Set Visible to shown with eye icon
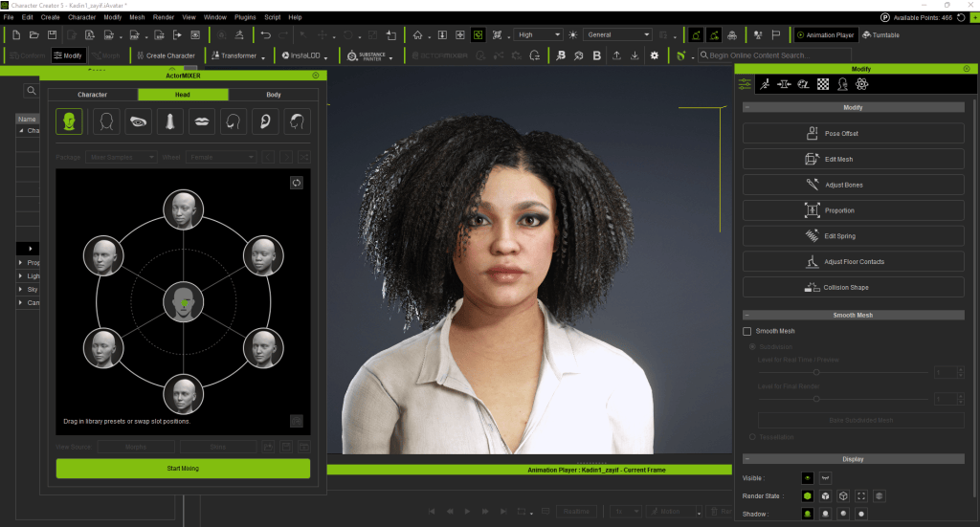The height and width of the screenshot is (527, 980). coord(808,478)
